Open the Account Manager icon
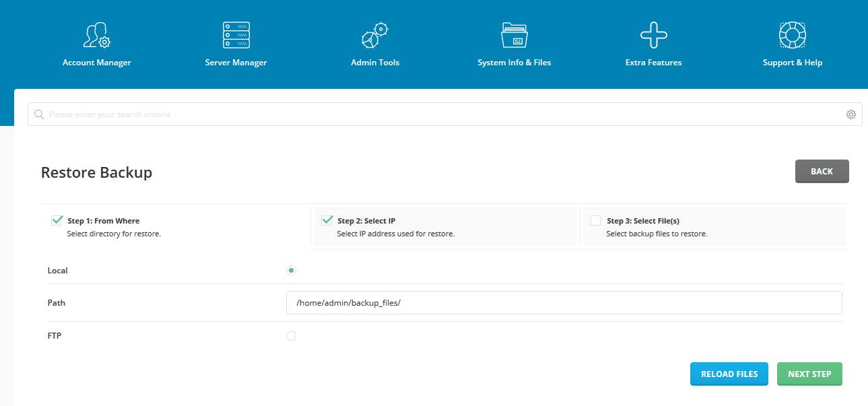 [x=97, y=35]
